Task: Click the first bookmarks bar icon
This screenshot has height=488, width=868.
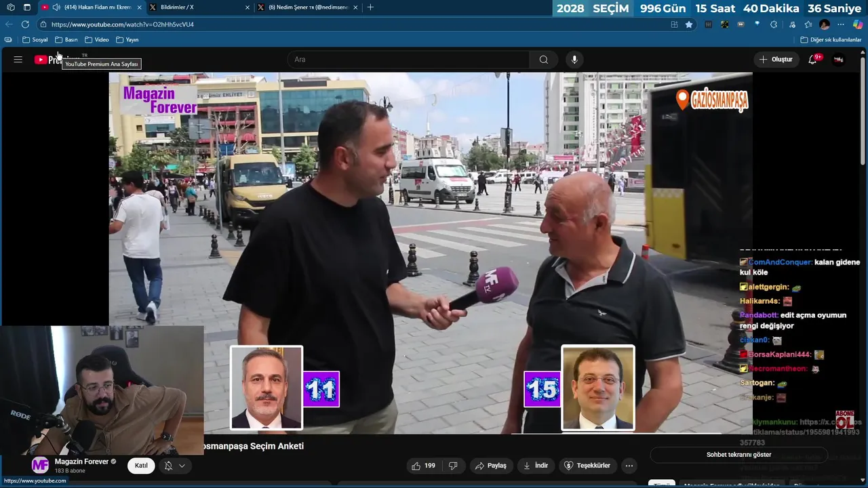Action: coord(8,40)
